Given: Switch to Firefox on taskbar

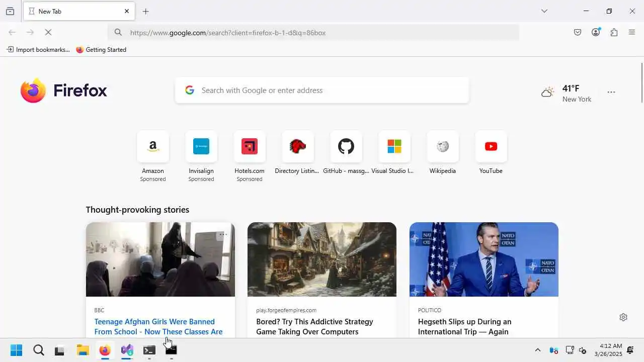Looking at the screenshot, I should click(x=105, y=350).
